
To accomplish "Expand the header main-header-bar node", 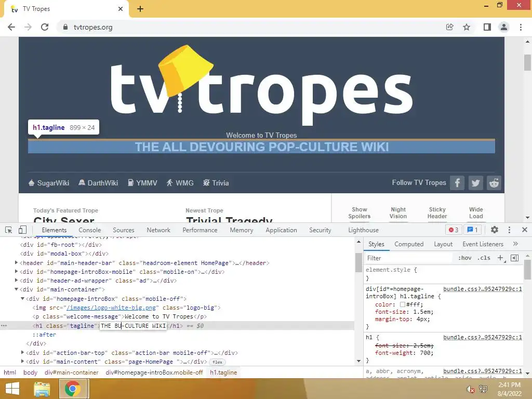I will [16, 262].
